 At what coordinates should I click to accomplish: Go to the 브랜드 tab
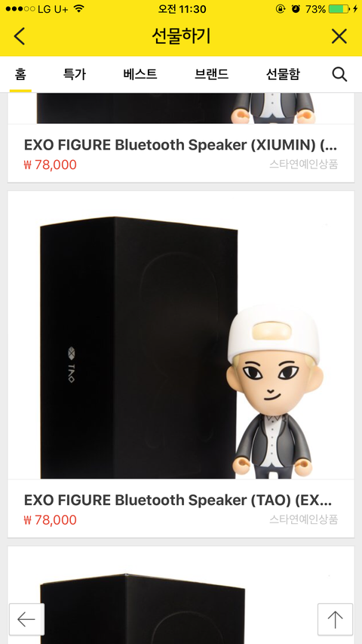211,74
